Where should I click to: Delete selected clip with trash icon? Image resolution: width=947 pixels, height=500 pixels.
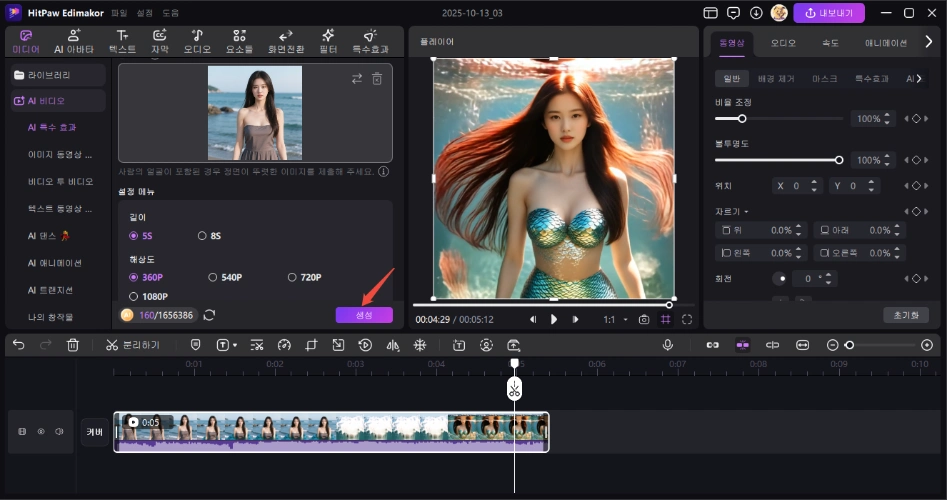[x=72, y=345]
